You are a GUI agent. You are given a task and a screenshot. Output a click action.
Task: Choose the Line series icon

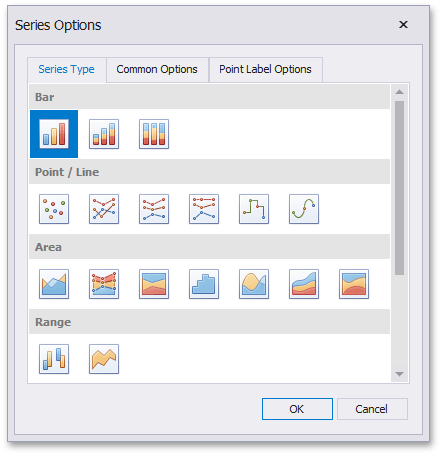point(104,209)
